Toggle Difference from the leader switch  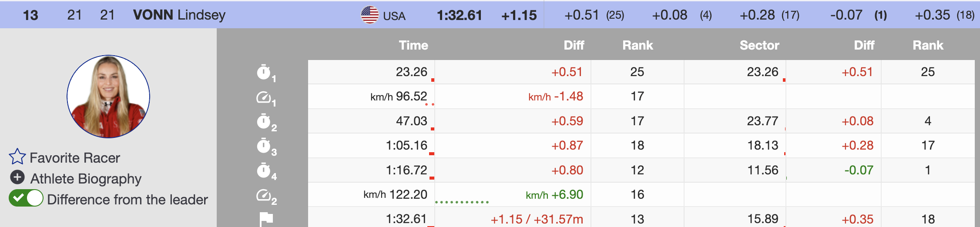pos(26,199)
